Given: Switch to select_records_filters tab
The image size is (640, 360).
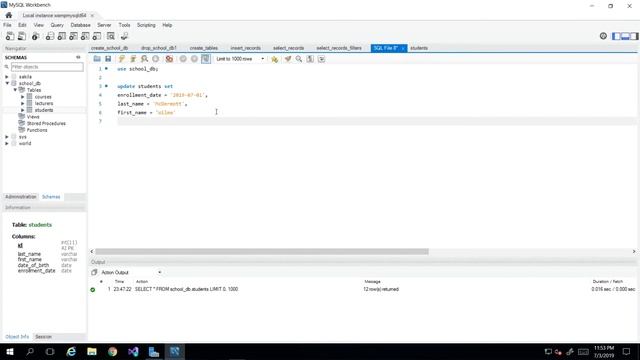Looking at the screenshot, I should 339,48.
